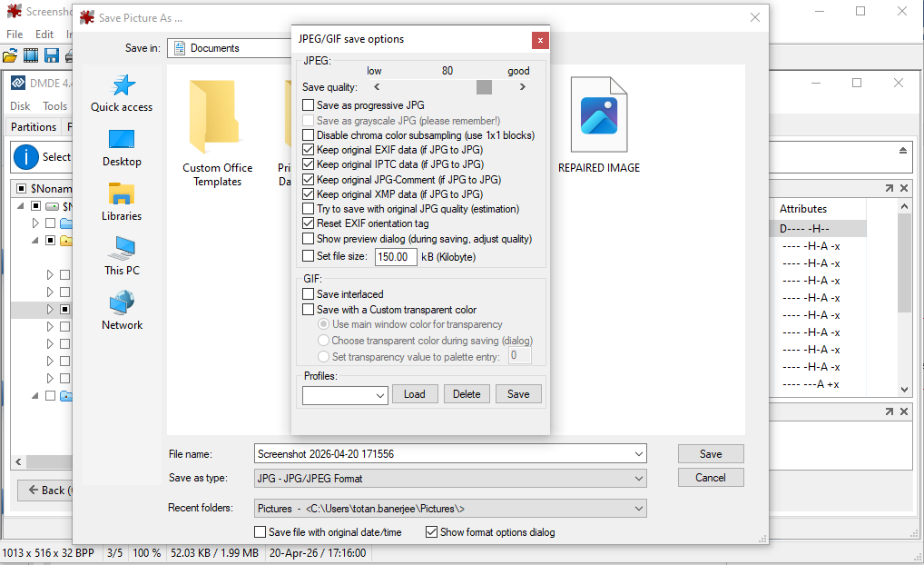Screen dimensions: 924x565
Task: Click the DMDE eject triangle icon
Action: click(903, 151)
